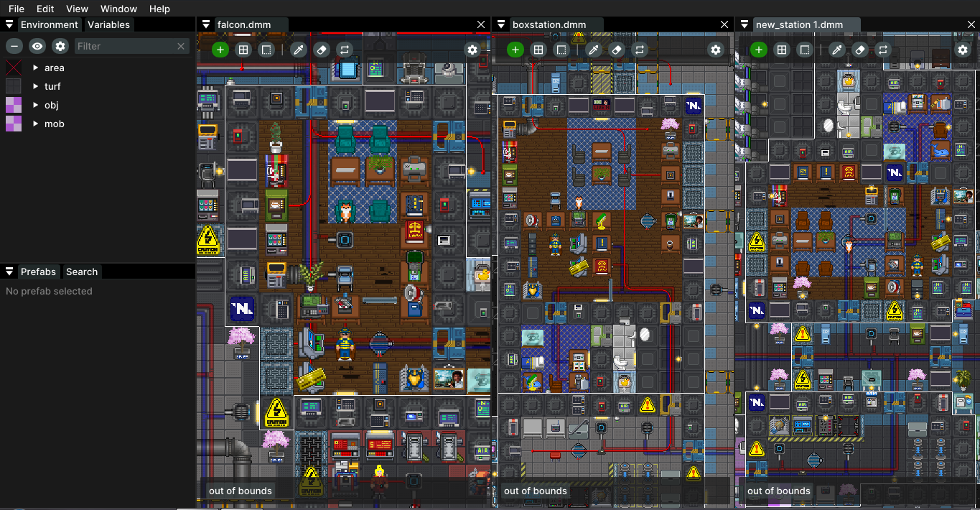Switch to the Environment tab
The height and width of the screenshot is (510, 980).
tap(50, 24)
